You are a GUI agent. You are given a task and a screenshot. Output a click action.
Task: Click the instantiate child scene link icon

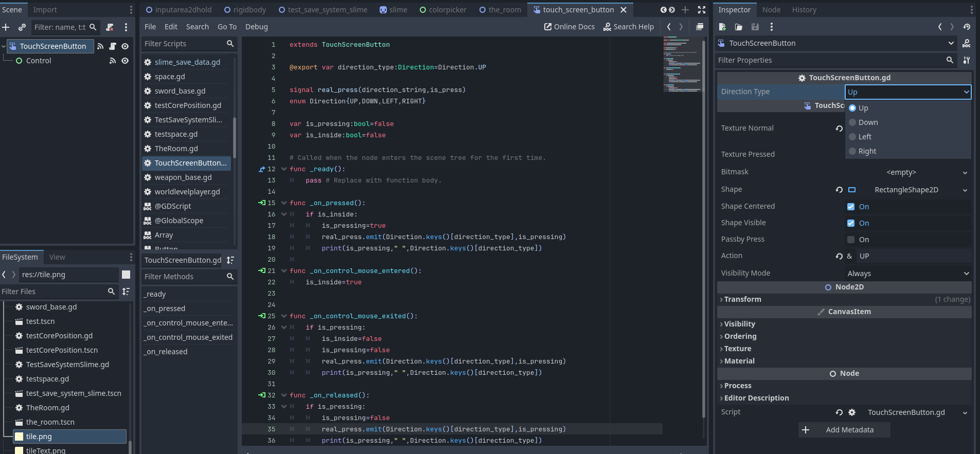22,27
